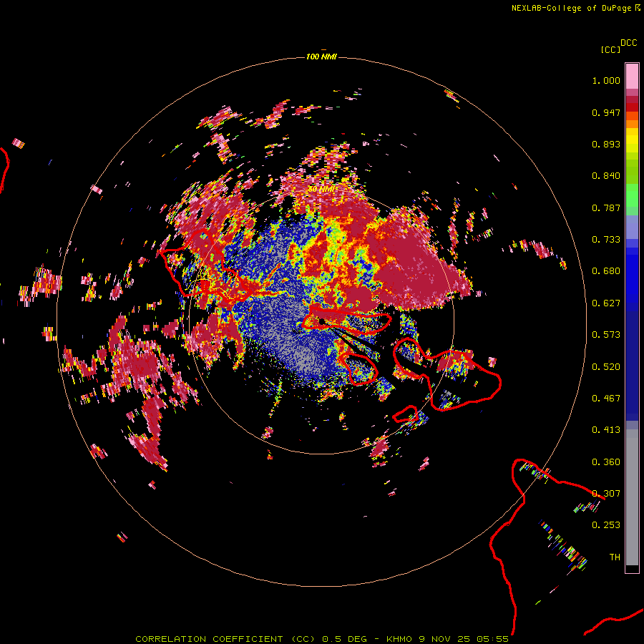Click the gray bottom segment of color bar

click(632, 497)
